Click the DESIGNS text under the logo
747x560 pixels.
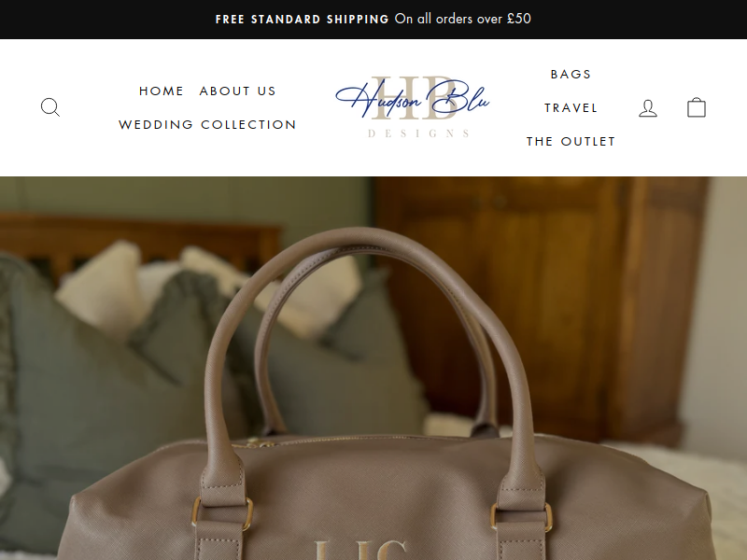(418, 133)
